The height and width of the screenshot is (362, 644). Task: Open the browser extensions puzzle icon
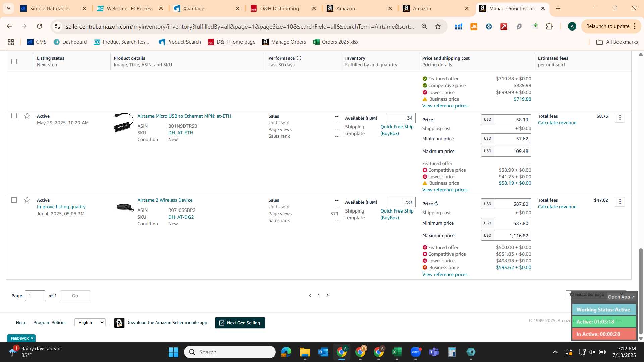(x=549, y=26)
